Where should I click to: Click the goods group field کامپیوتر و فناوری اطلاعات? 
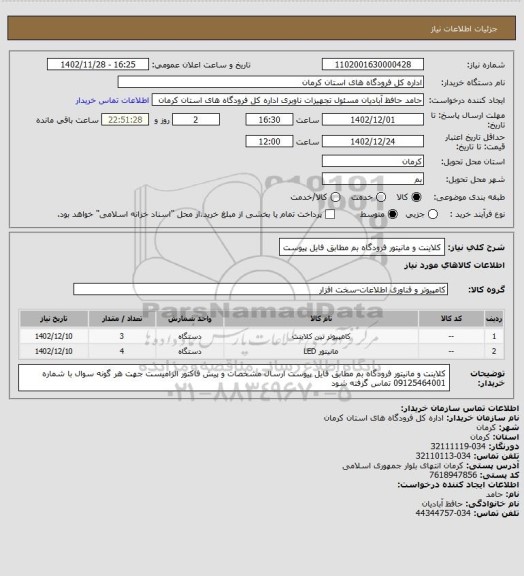pos(260,289)
